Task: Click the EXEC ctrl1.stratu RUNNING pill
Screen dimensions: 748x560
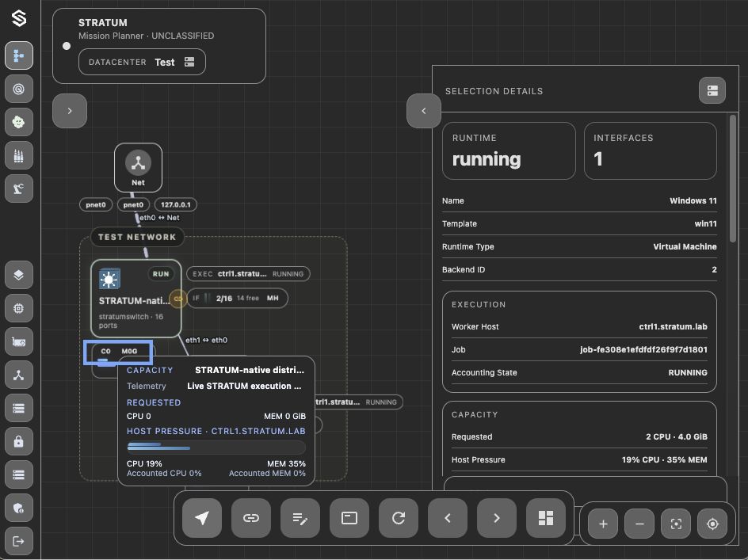Action: tap(248, 274)
